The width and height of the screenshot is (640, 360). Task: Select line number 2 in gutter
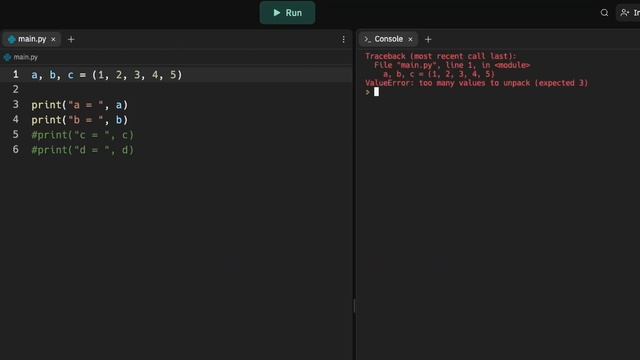(x=16, y=89)
